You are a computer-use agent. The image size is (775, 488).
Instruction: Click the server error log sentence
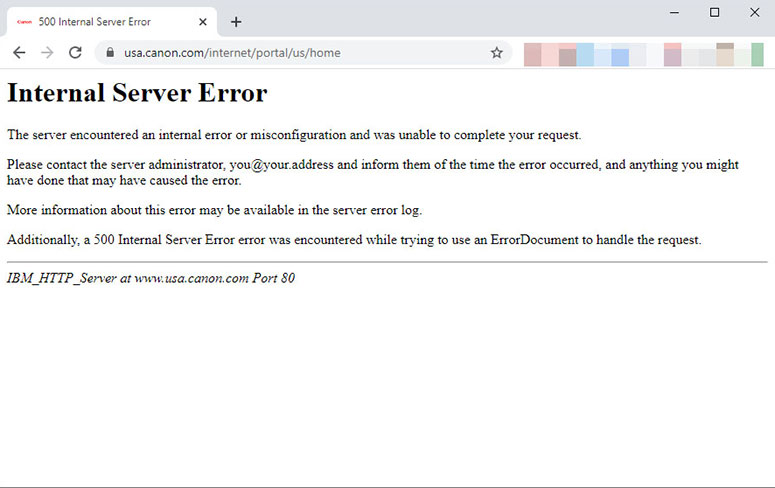tap(214, 210)
